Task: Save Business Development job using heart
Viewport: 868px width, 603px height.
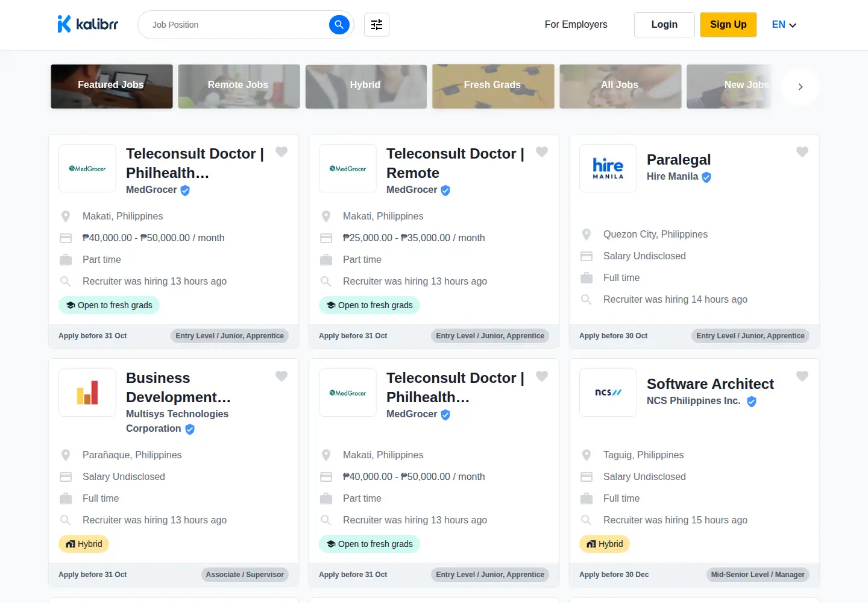Action: click(281, 376)
